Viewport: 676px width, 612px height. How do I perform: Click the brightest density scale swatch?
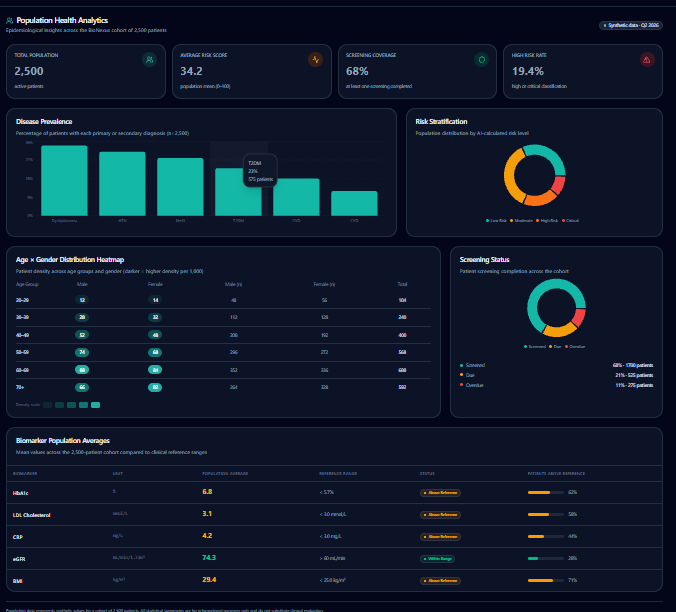click(96, 405)
